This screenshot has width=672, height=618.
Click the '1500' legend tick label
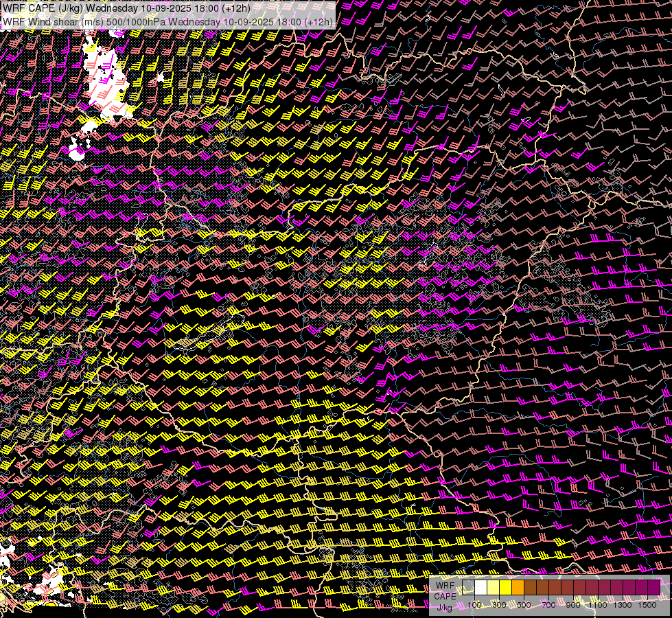[647, 605]
